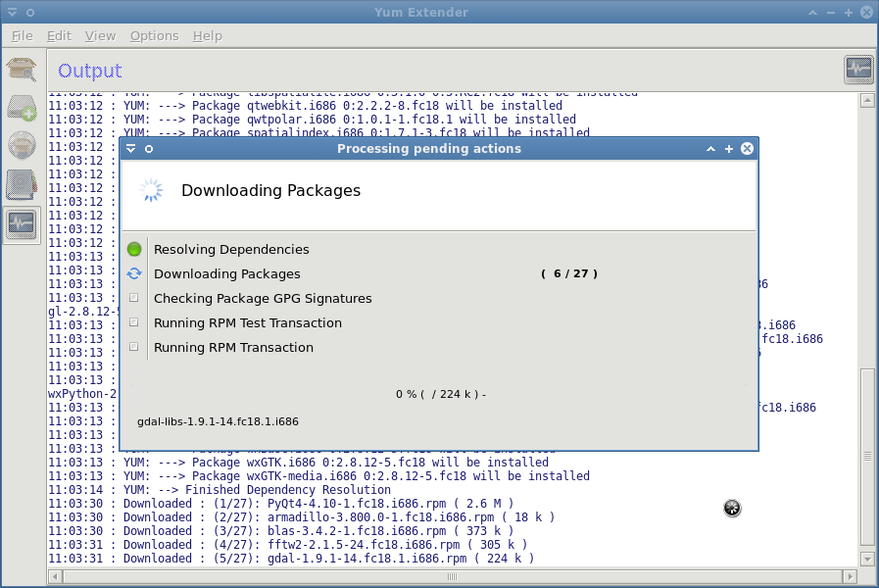Click the scroll up arrow of Output
The width and height of the screenshot is (879, 588).
867,101
